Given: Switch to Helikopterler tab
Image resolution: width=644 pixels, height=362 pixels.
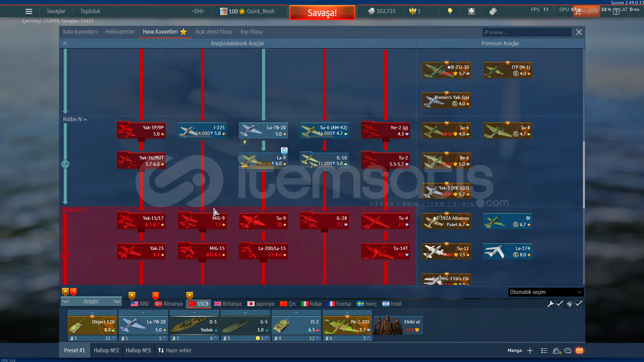Looking at the screenshot, I should click(120, 32).
